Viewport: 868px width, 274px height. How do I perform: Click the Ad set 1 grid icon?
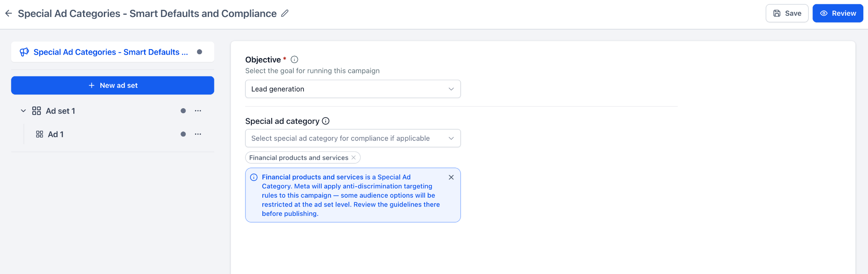36,111
